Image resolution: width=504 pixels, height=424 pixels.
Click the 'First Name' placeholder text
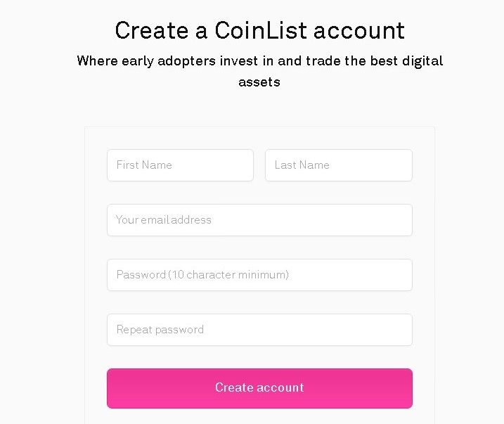[144, 165]
